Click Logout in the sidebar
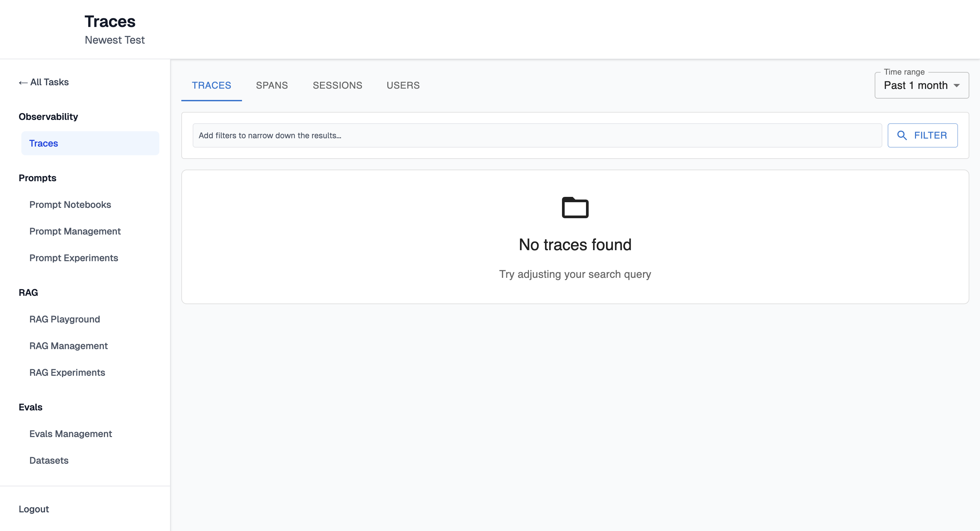Screen dimensions: 980x531 (x=34, y=509)
